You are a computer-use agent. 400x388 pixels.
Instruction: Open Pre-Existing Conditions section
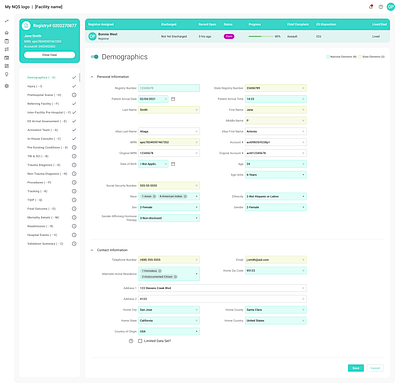tap(47, 147)
